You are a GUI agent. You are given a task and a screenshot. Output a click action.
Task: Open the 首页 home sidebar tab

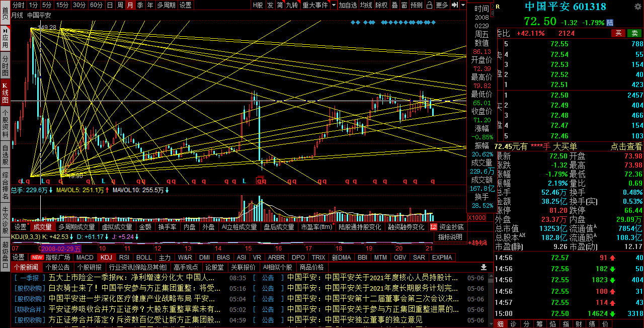pyautogui.click(x=5, y=13)
